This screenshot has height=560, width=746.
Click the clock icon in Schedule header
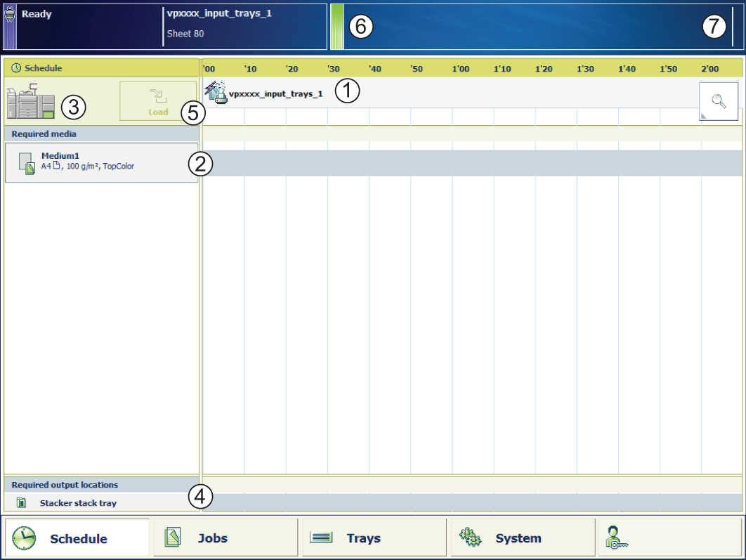(x=16, y=68)
